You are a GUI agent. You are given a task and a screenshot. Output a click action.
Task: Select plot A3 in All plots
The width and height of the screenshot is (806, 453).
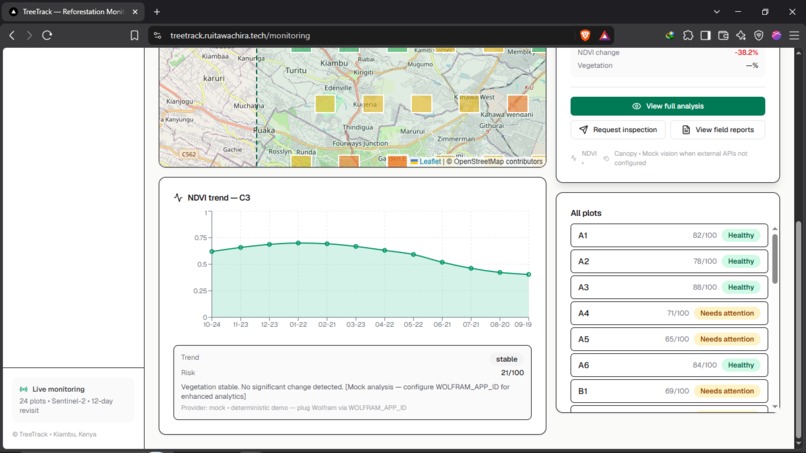(669, 287)
